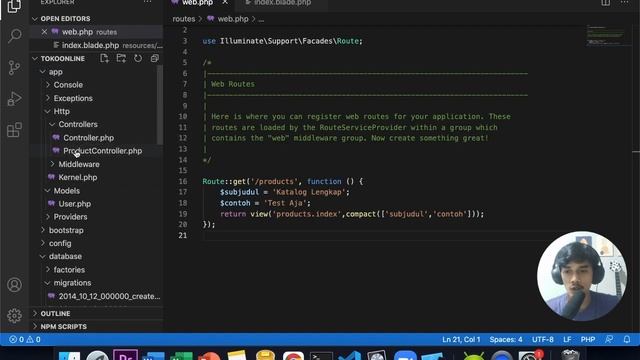Screen dimensions: 640x360
Task: Open the Extensions view
Action: click(x=15, y=130)
